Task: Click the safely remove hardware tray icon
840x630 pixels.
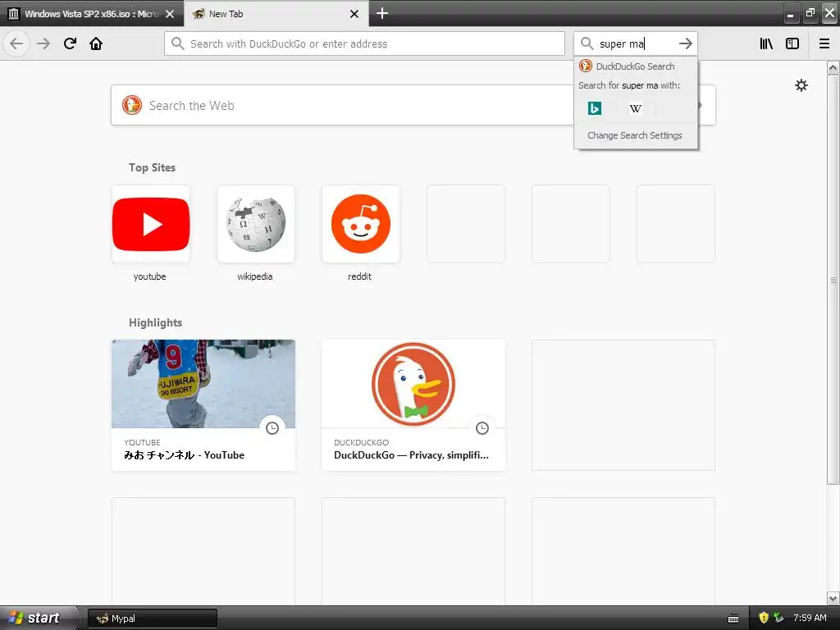Action: [x=778, y=618]
